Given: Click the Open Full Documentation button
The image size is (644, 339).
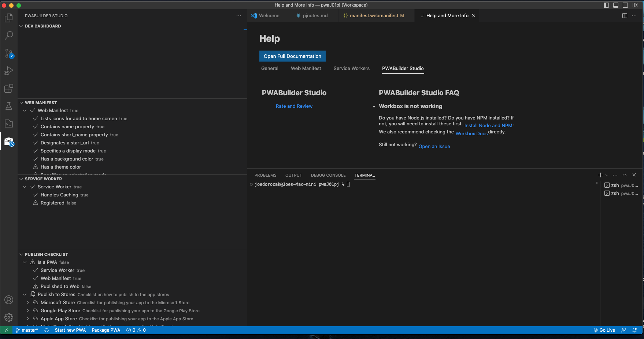Looking at the screenshot, I should tap(292, 56).
